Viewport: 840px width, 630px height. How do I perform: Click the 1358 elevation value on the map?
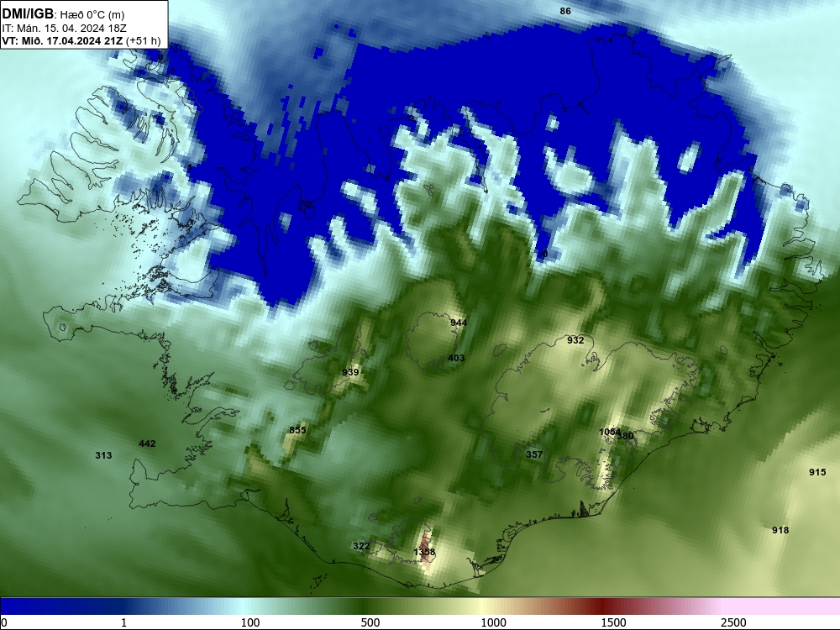[424, 552]
